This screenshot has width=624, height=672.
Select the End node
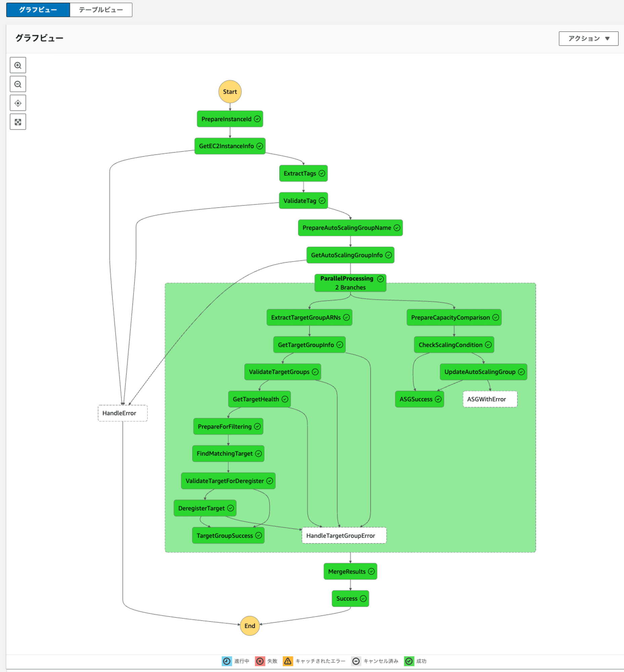click(250, 626)
